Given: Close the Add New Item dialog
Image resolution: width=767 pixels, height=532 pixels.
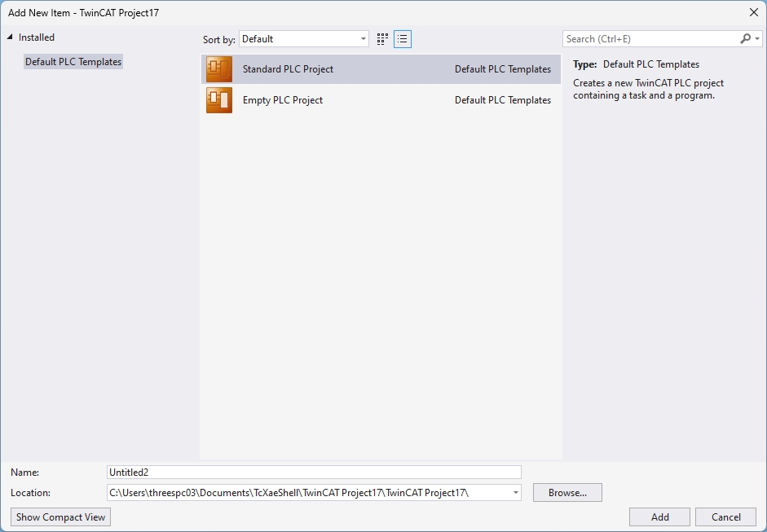Looking at the screenshot, I should click(x=754, y=13).
